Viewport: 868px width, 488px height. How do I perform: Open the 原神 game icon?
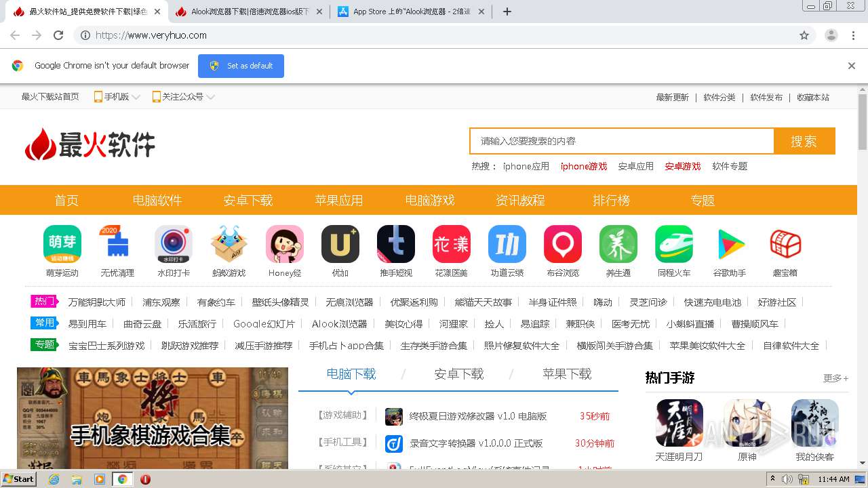coord(747,423)
